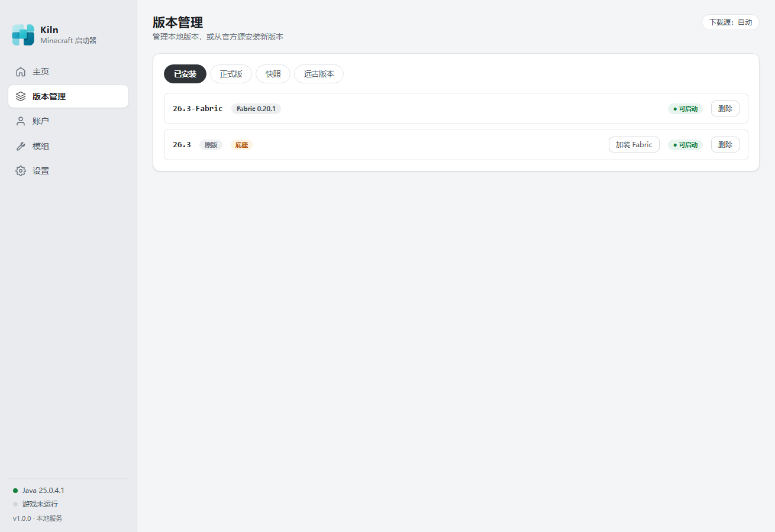
Task: Select the 已安装 filter tab
Action: [185, 74]
